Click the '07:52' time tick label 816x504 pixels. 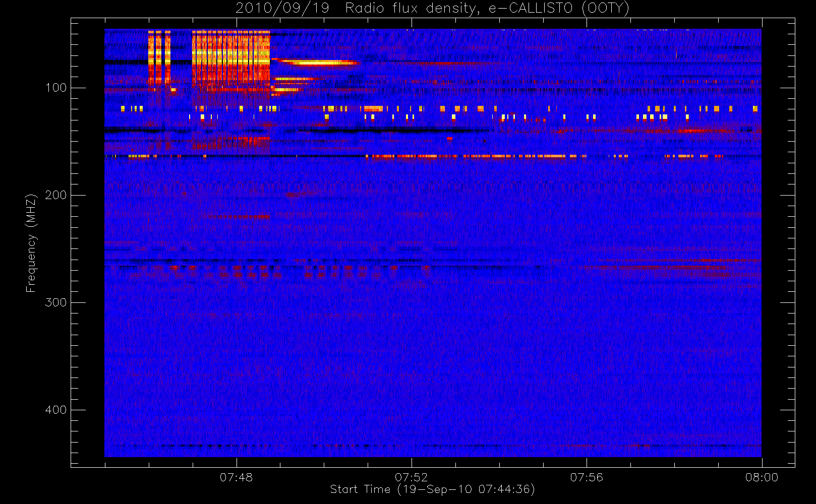(411, 477)
